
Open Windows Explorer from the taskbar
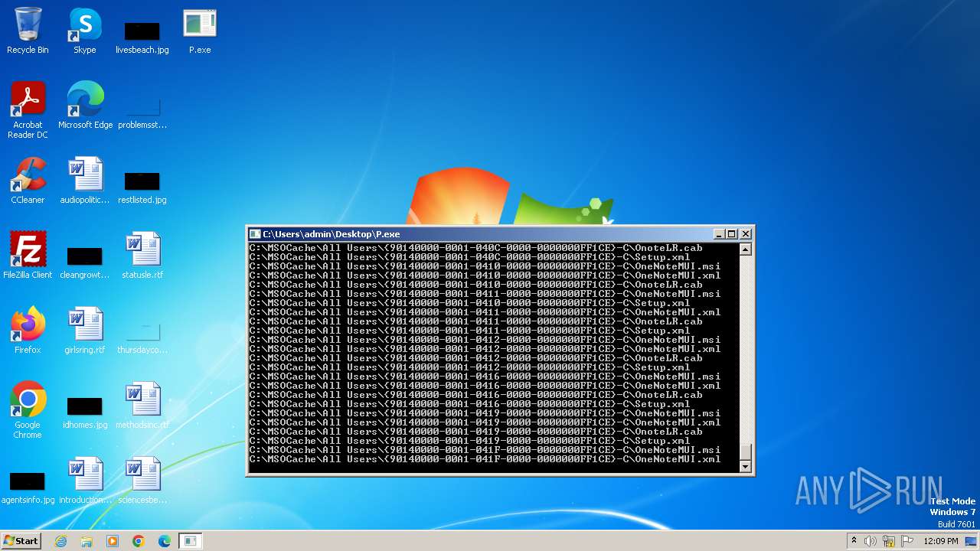pyautogui.click(x=87, y=541)
